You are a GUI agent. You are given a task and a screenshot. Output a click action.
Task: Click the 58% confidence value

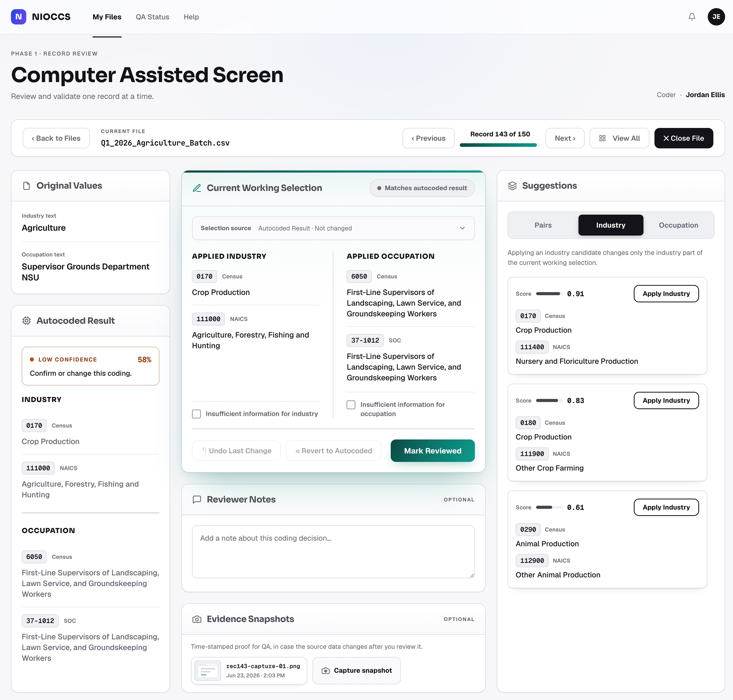144,360
